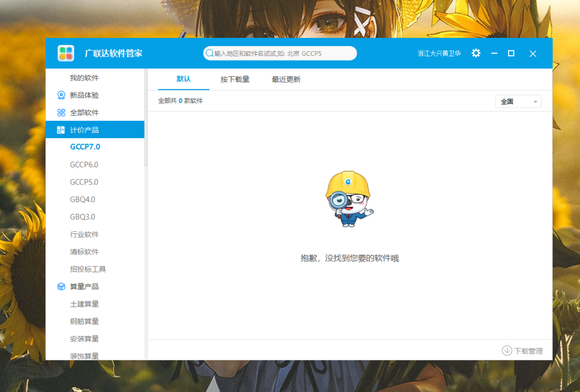Click the 计价产品 category icon

click(x=61, y=130)
